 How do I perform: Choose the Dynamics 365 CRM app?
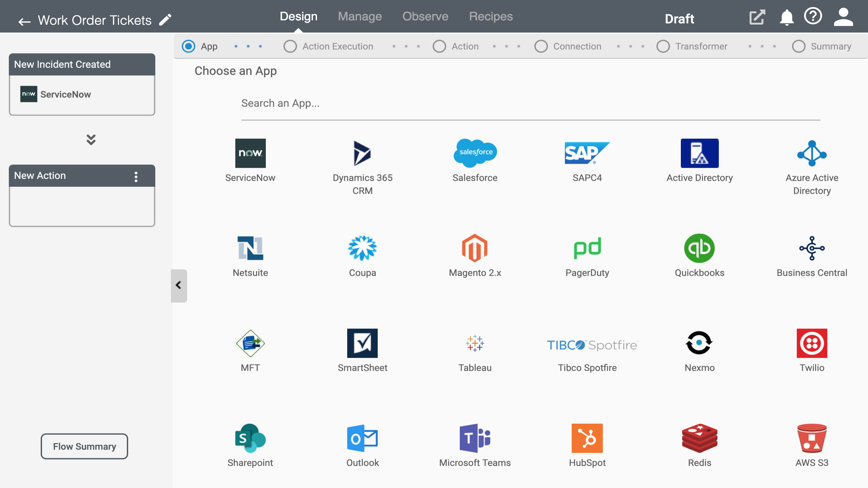pos(362,167)
